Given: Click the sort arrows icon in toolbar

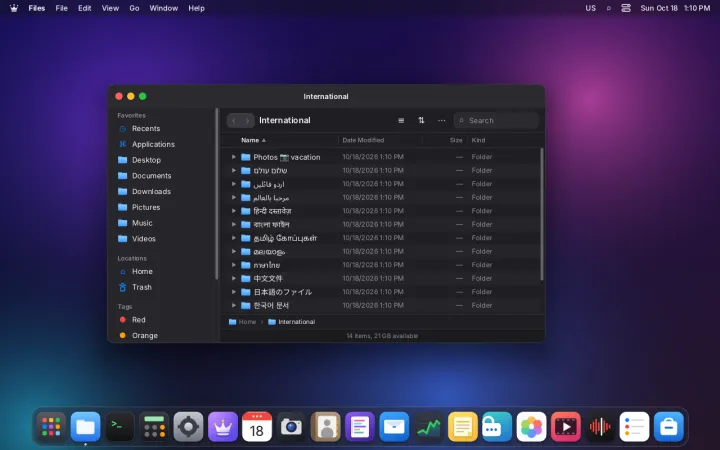Looking at the screenshot, I should click(421, 120).
